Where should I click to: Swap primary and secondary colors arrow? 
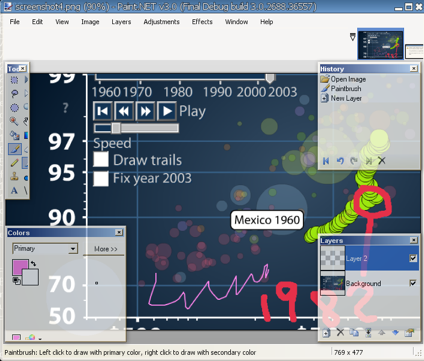pyautogui.click(x=34, y=264)
